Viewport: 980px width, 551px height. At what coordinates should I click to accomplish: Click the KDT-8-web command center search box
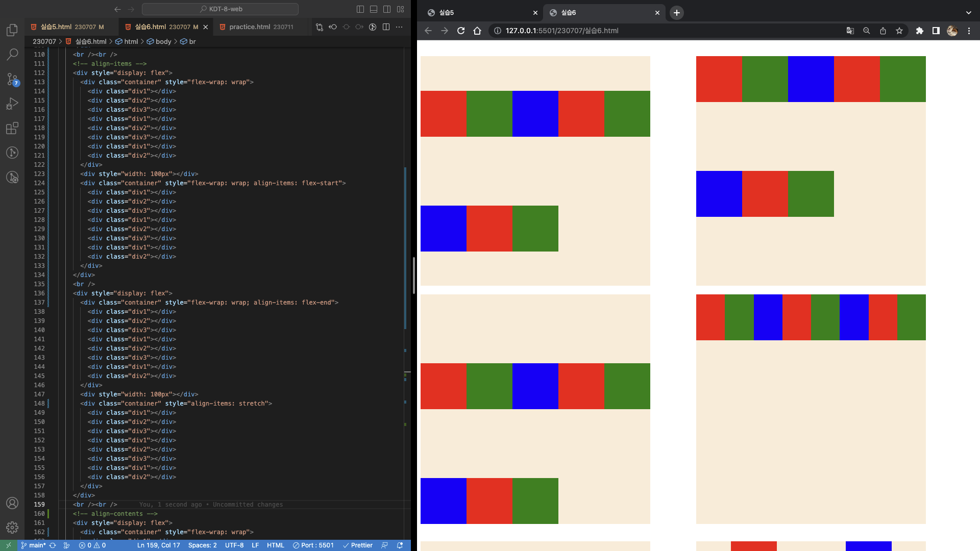pos(220,9)
